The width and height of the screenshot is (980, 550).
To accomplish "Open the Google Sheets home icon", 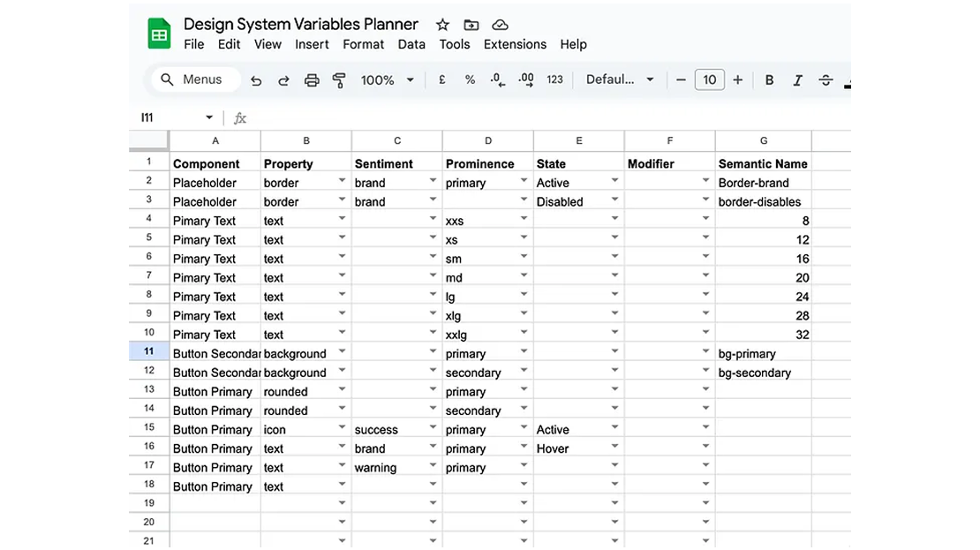I will click(x=160, y=34).
